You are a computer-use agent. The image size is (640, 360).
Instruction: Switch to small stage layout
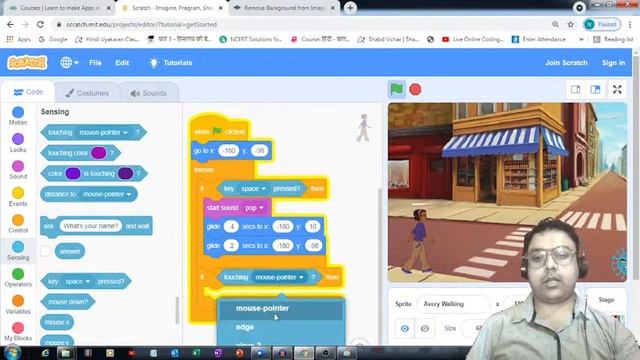point(576,89)
